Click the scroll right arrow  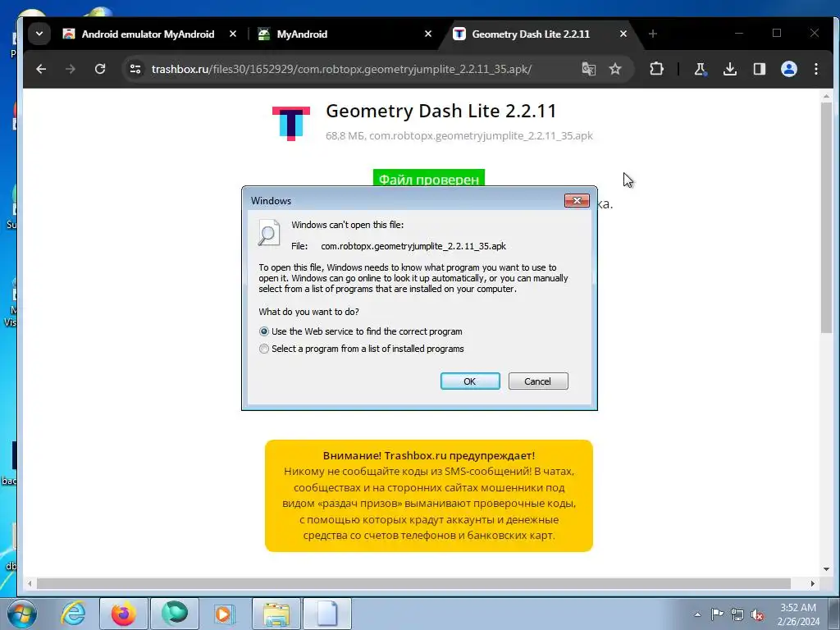click(x=812, y=583)
